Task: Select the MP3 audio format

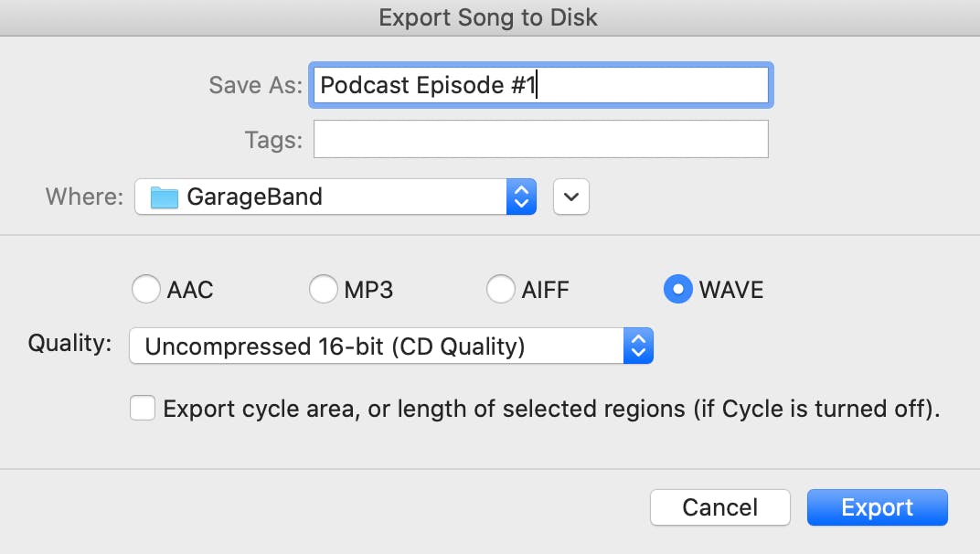Action: pos(324,289)
